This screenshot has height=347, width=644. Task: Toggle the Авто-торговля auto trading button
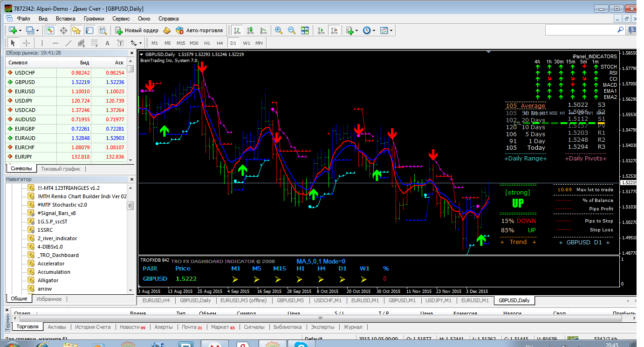point(199,30)
